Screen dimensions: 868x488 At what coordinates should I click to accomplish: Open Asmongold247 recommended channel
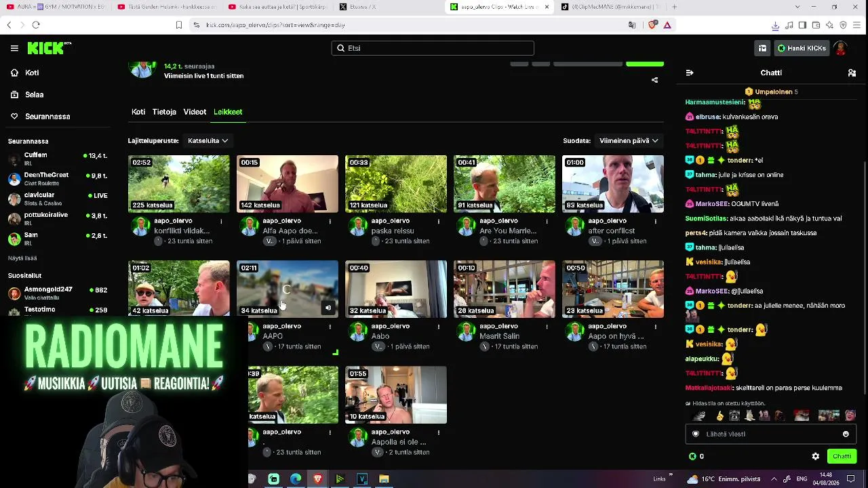tap(58, 293)
